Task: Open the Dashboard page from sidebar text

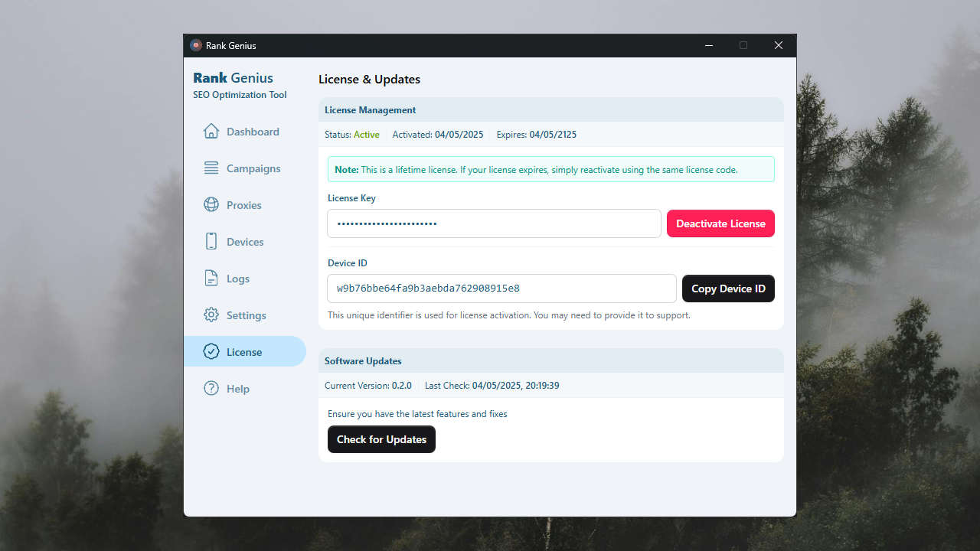Action: pos(253,132)
